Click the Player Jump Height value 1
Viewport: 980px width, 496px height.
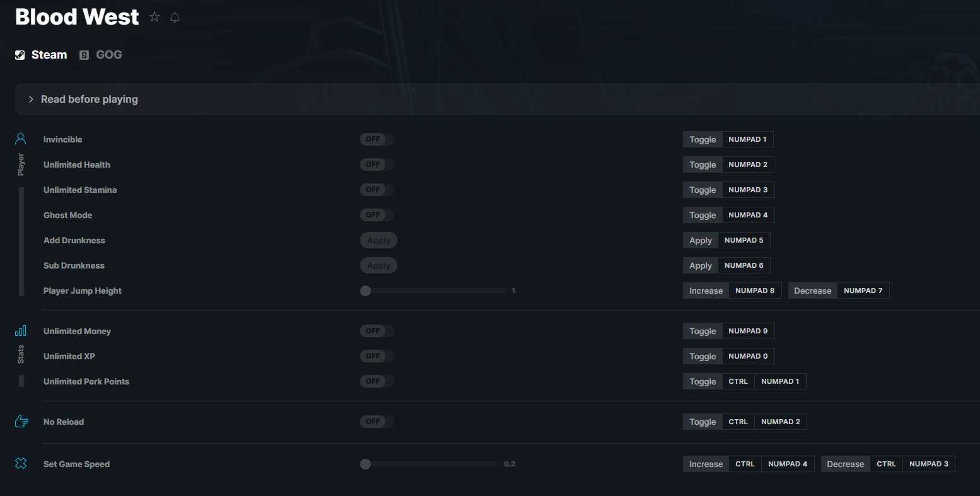[x=513, y=291]
